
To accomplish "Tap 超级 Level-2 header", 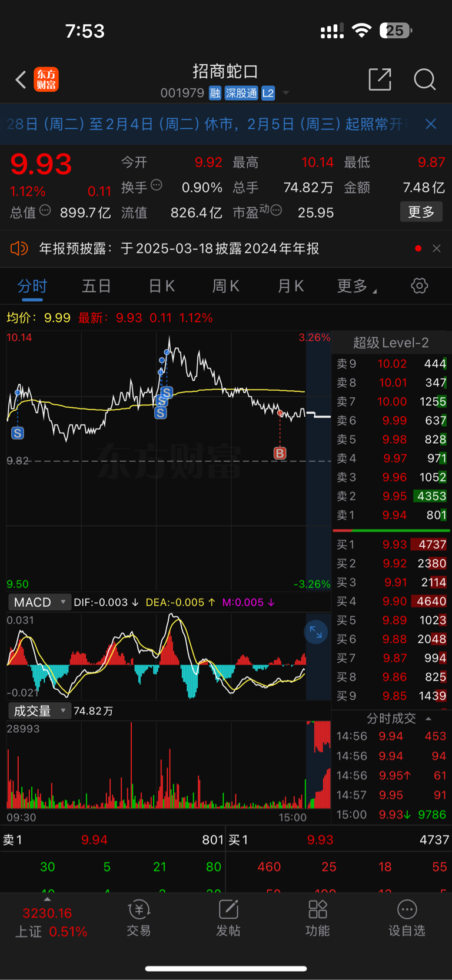I will [x=391, y=343].
